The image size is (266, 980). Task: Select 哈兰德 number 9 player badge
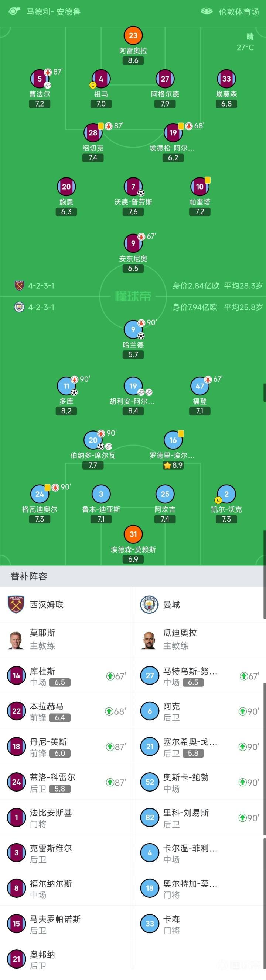tap(133, 329)
